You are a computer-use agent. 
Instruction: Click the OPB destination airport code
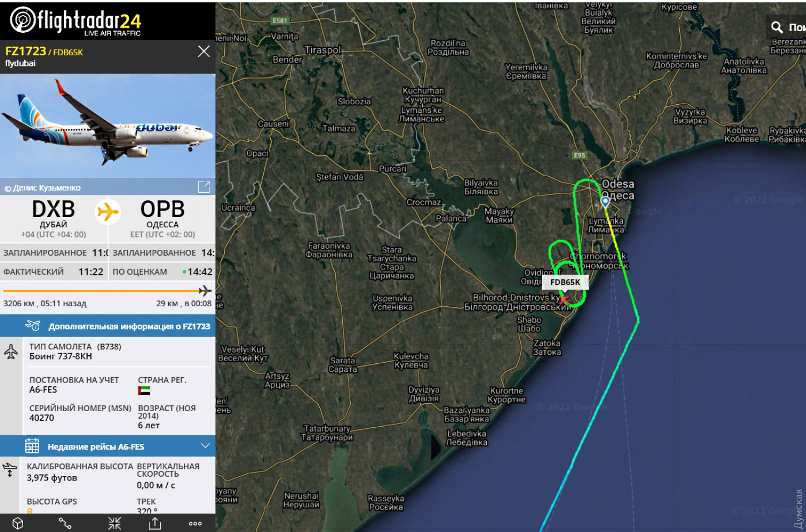(162, 210)
